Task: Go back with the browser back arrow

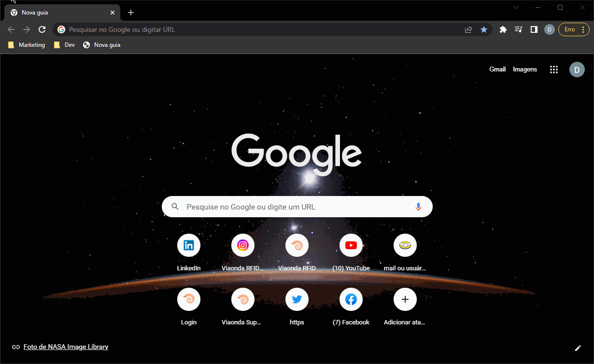Action: pos(11,29)
